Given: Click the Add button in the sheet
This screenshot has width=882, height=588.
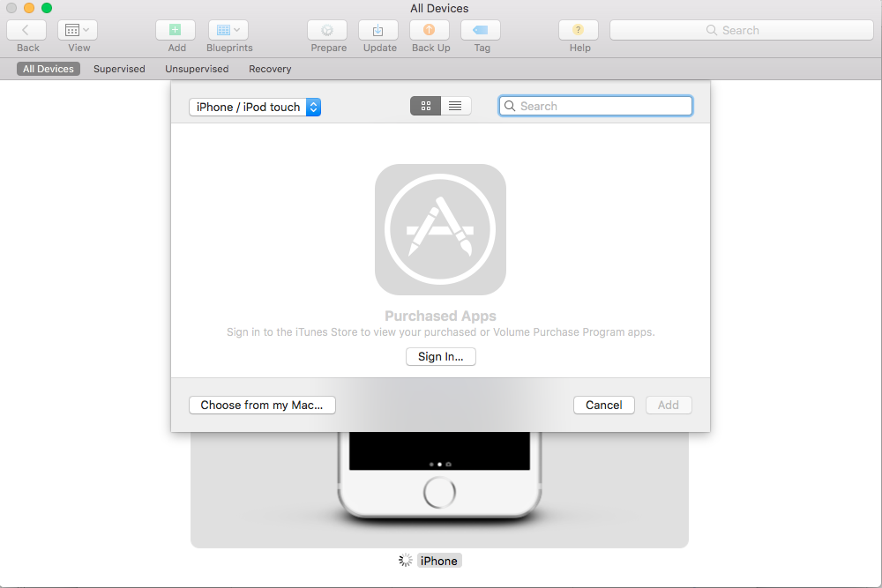Looking at the screenshot, I should click(669, 405).
